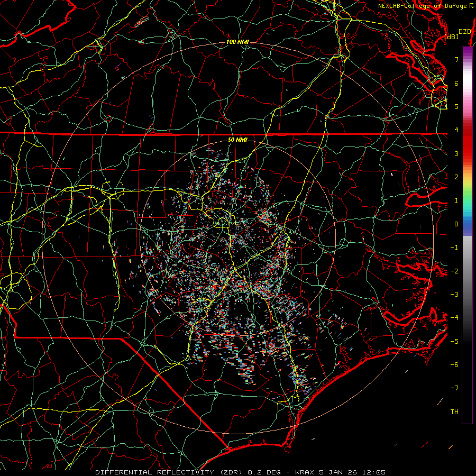476x476 pixels.
Task: Click the "-5" value on the color scale
Action: (454, 342)
